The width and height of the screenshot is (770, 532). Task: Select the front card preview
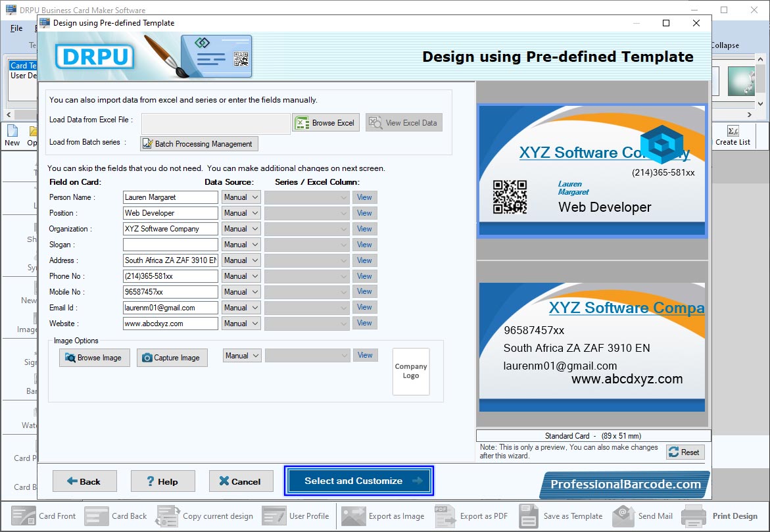pos(592,170)
